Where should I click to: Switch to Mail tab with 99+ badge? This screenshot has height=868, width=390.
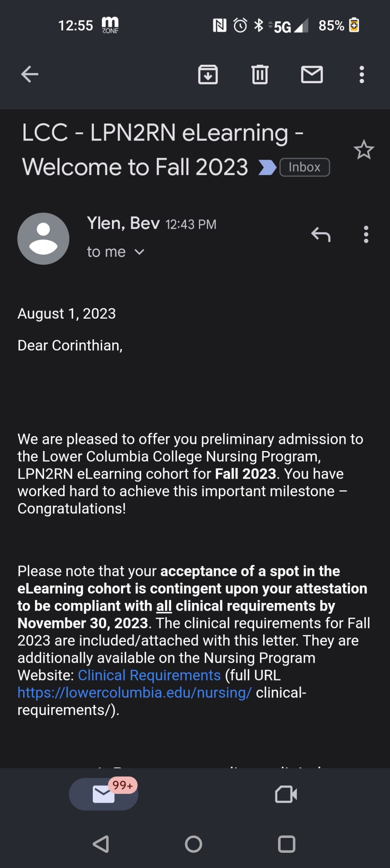[104, 794]
